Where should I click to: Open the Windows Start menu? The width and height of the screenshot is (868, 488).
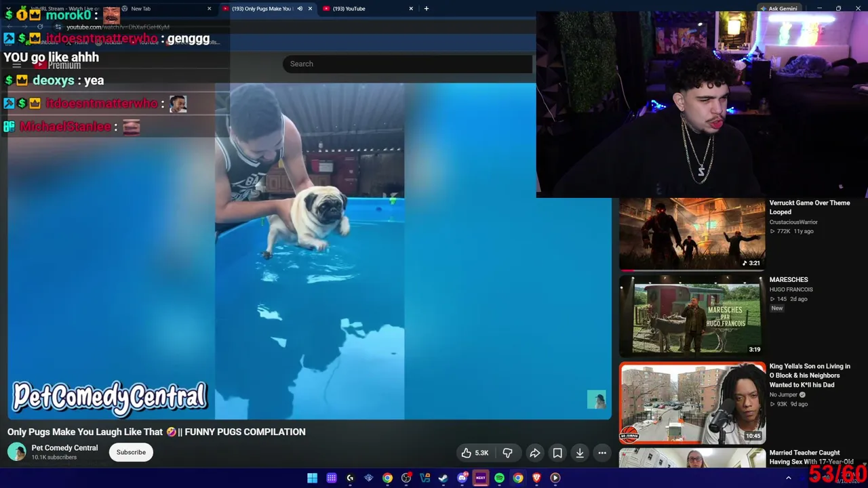pyautogui.click(x=312, y=478)
